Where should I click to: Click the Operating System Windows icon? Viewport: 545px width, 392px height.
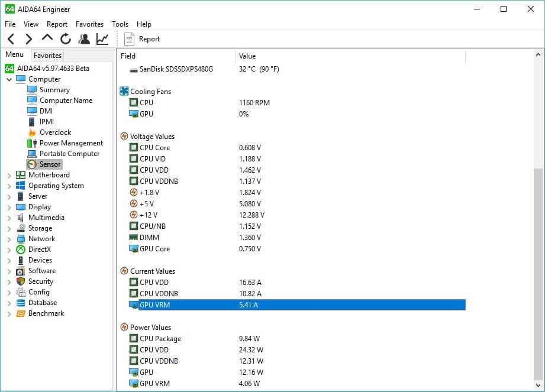point(21,186)
